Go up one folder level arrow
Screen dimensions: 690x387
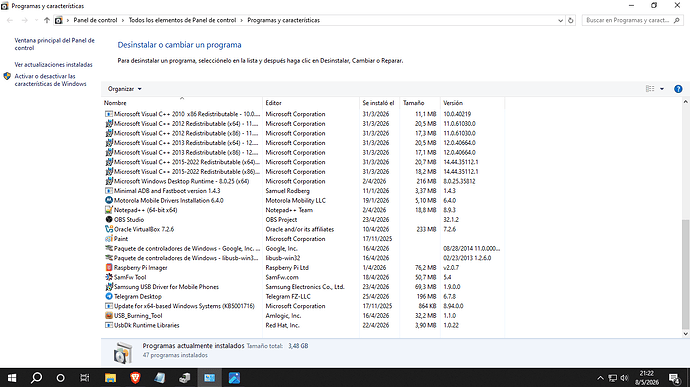coord(47,20)
